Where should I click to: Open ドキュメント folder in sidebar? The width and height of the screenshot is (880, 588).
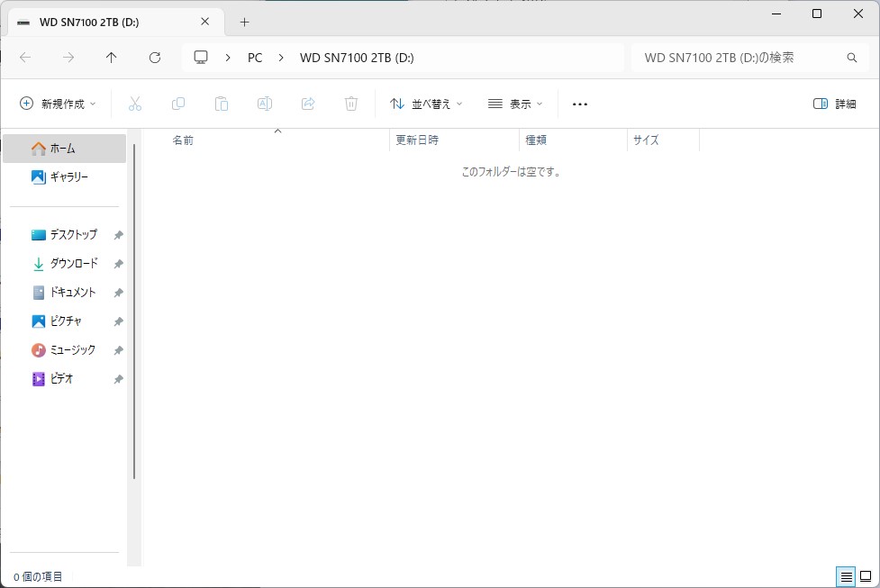[65, 293]
